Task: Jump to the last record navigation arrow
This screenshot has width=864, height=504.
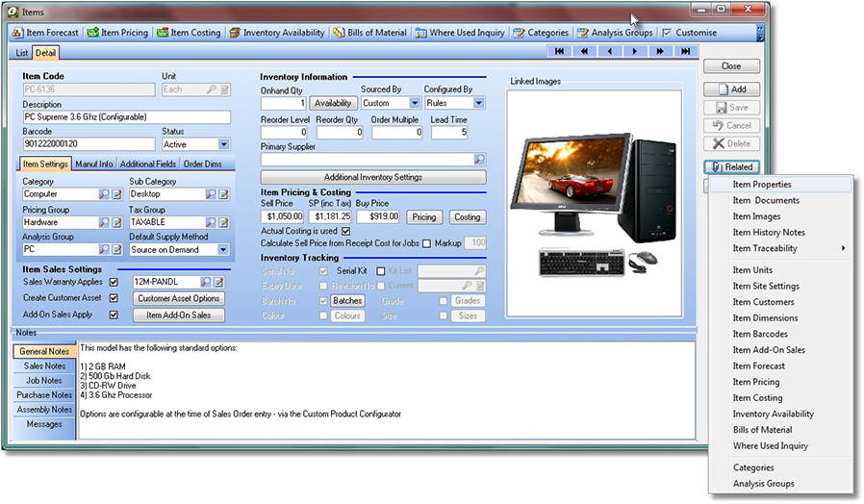Action: click(684, 51)
